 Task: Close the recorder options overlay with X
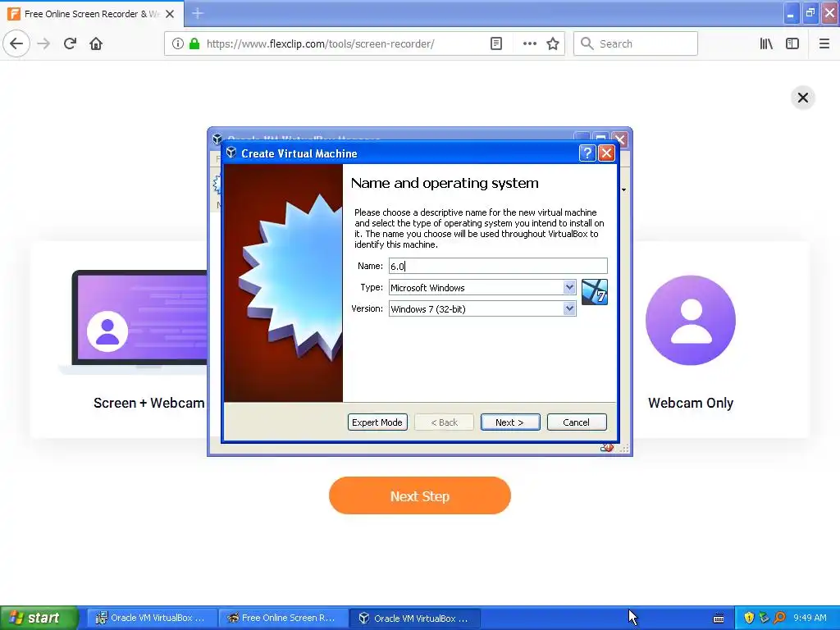pyautogui.click(x=802, y=98)
